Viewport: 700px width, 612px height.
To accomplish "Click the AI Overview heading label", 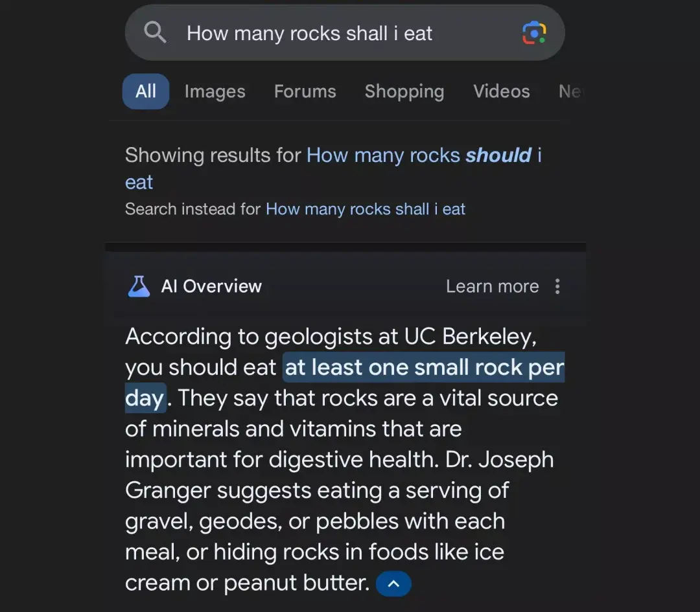I will click(211, 286).
